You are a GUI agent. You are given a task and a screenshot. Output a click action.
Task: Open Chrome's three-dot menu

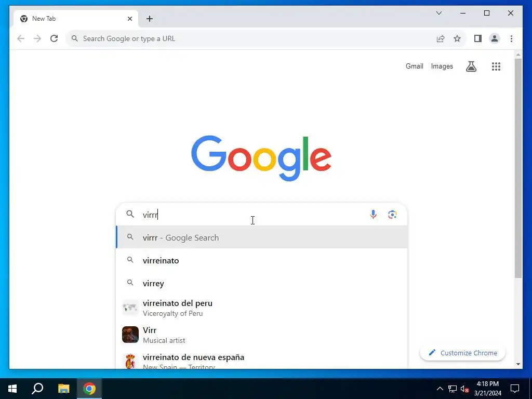click(x=511, y=38)
